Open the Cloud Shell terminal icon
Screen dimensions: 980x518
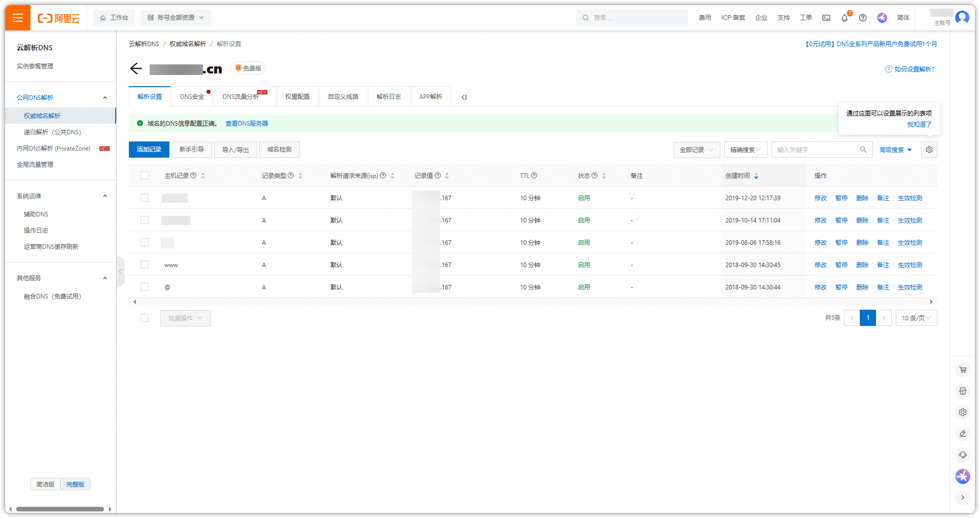(826, 18)
